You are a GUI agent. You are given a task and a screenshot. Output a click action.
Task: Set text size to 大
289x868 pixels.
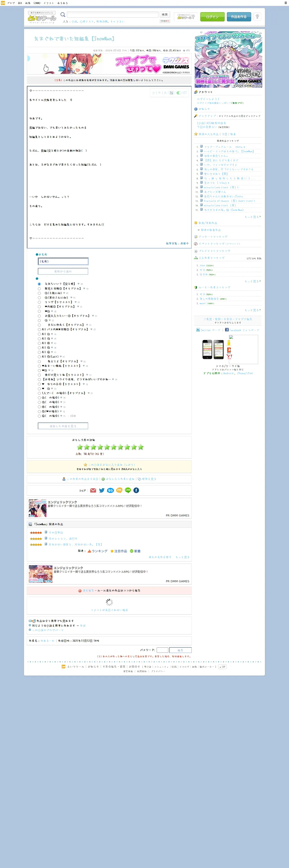(165, 93)
